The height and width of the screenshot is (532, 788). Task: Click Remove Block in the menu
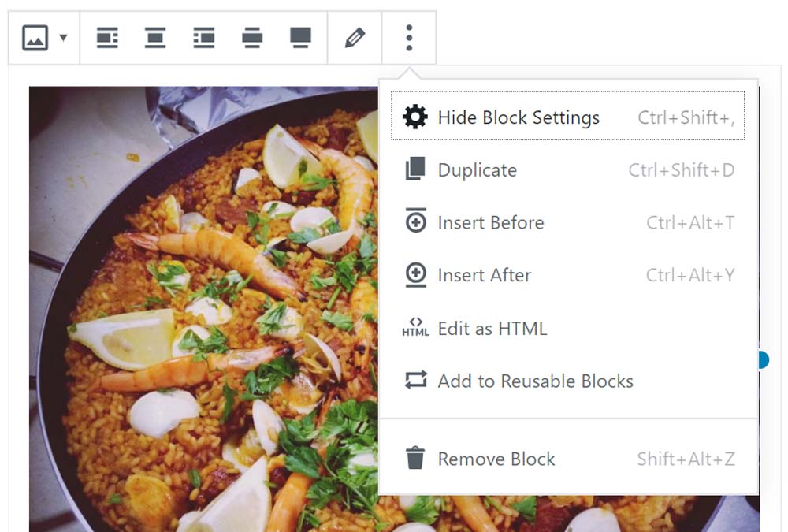point(496,459)
